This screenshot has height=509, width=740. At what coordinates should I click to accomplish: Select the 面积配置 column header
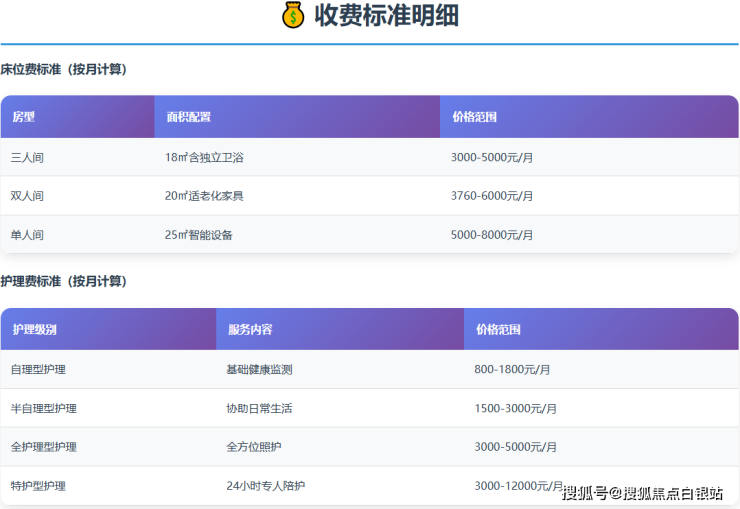(x=188, y=117)
